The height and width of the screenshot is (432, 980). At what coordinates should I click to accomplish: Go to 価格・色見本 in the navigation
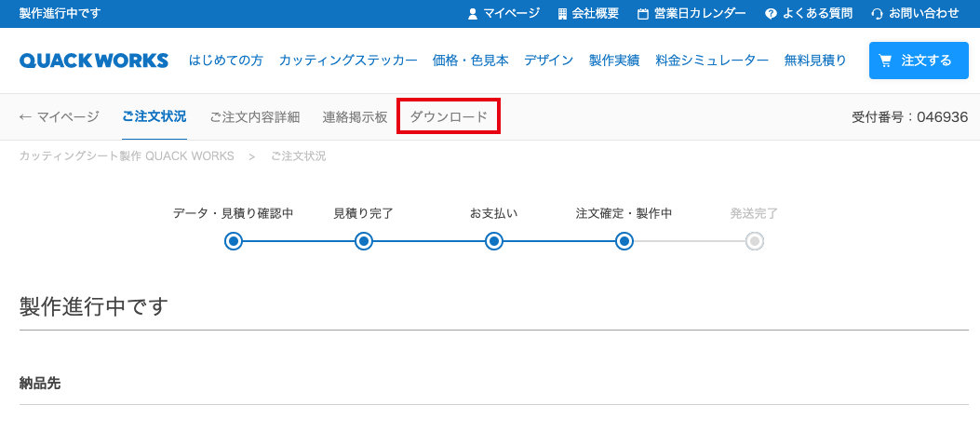click(x=470, y=61)
